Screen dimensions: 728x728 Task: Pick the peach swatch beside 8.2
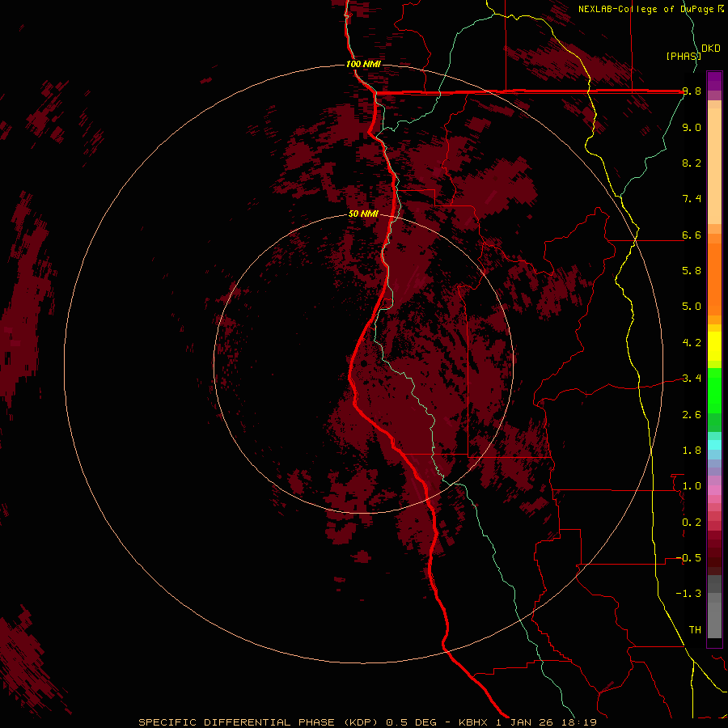714,166
